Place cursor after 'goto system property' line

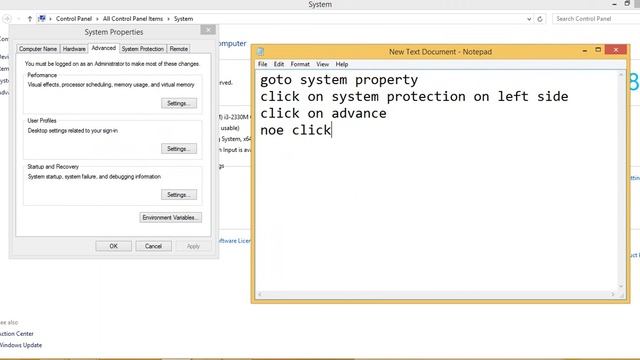point(419,80)
